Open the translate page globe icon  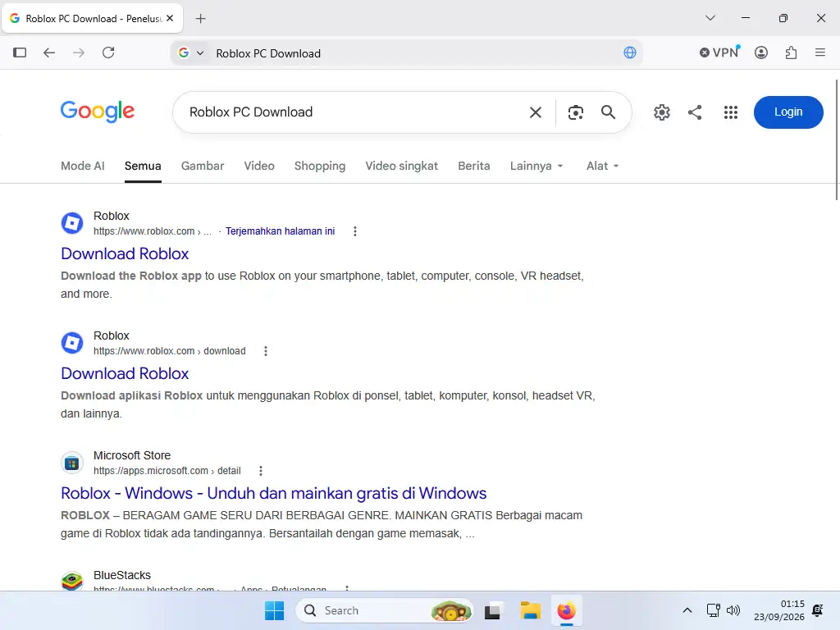pyautogui.click(x=630, y=52)
